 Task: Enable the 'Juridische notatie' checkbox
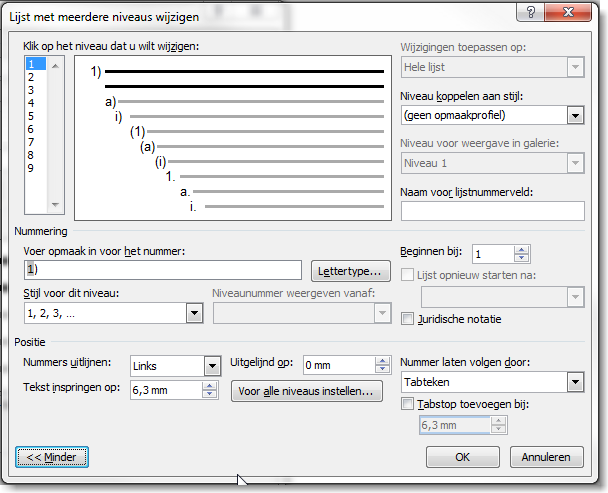407,319
